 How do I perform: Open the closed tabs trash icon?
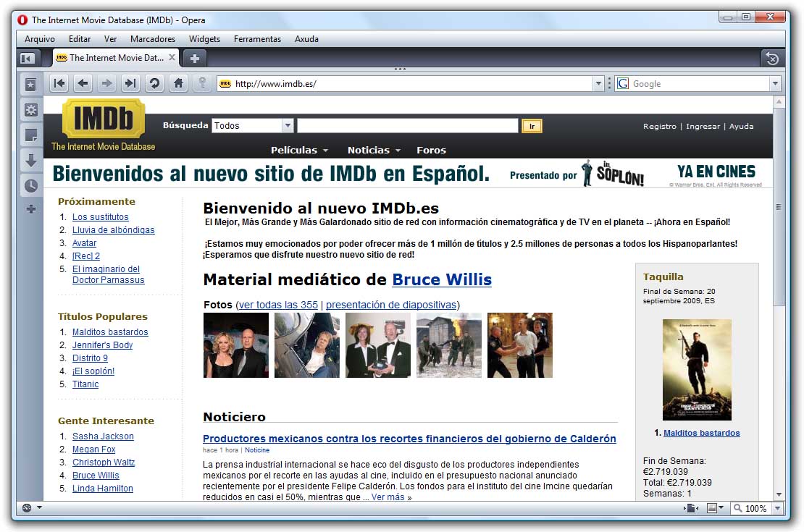772,59
